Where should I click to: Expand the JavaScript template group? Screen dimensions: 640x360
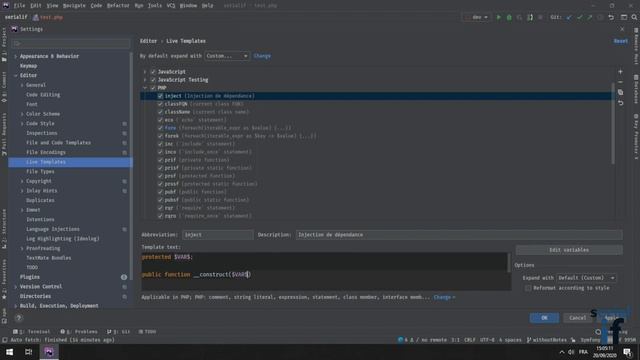tap(145, 72)
